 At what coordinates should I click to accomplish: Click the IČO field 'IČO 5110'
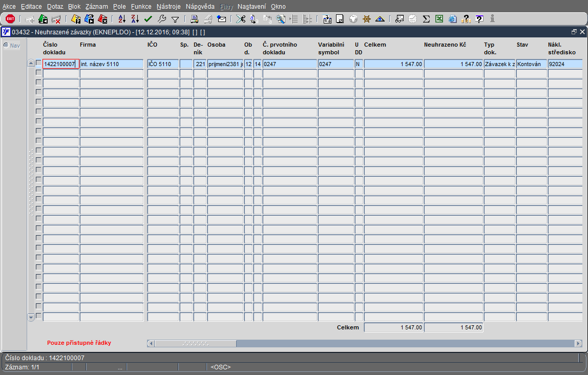click(x=163, y=64)
